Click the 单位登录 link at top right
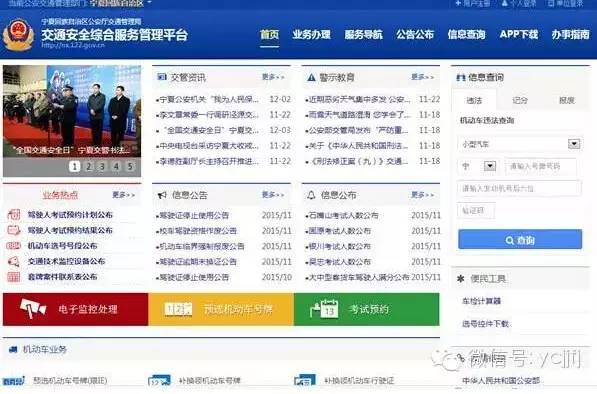The width and height of the screenshot is (597, 394). coord(566,3)
